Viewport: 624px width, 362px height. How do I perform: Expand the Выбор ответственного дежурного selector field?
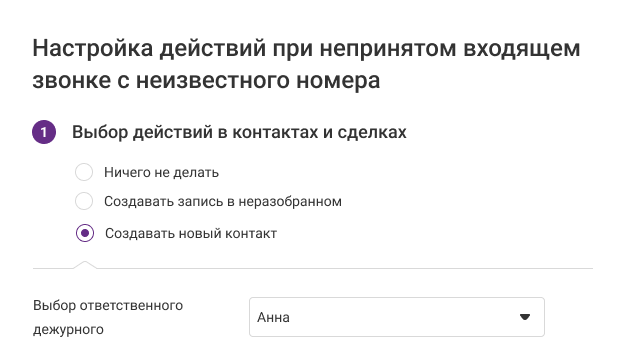[397, 317]
